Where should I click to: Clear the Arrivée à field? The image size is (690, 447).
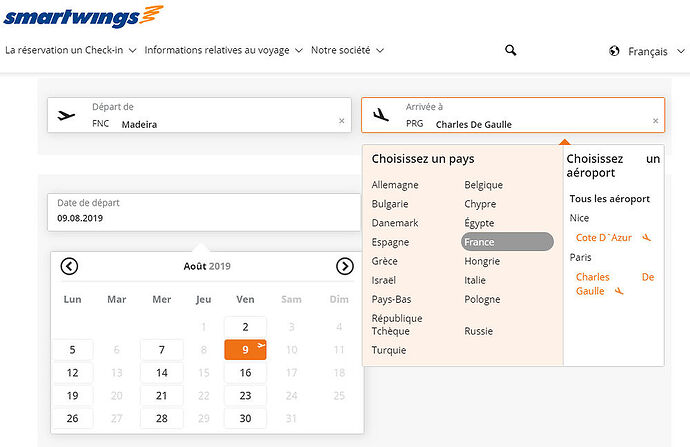point(655,121)
